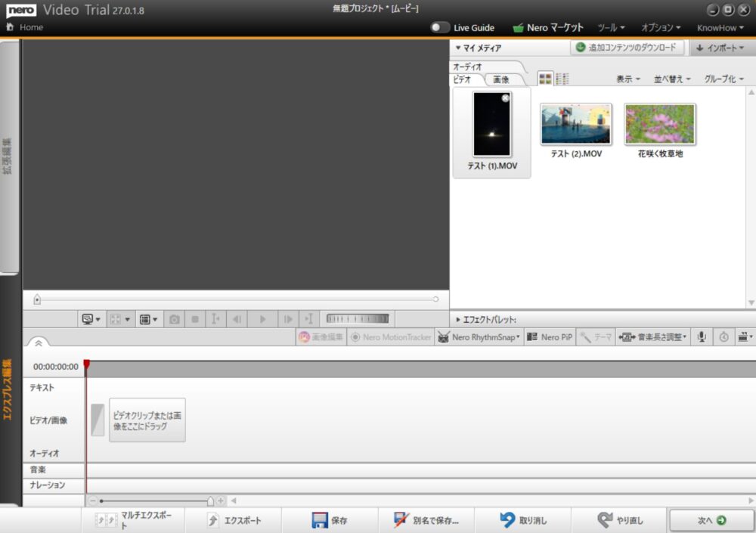Click the timeline zoom out minus icon
The image size is (756, 533).
pyautogui.click(x=93, y=500)
